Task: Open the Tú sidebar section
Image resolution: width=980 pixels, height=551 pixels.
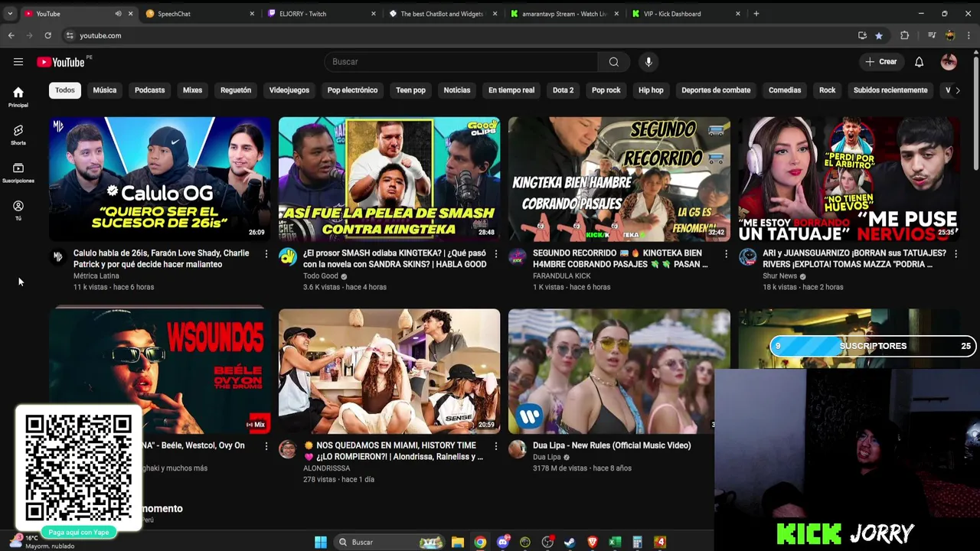Action: pos(18,210)
